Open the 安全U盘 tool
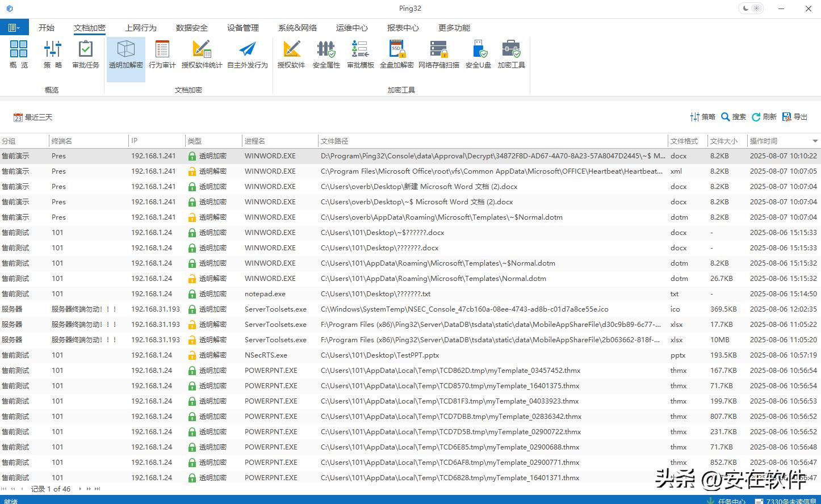This screenshot has width=821, height=504. (478, 55)
